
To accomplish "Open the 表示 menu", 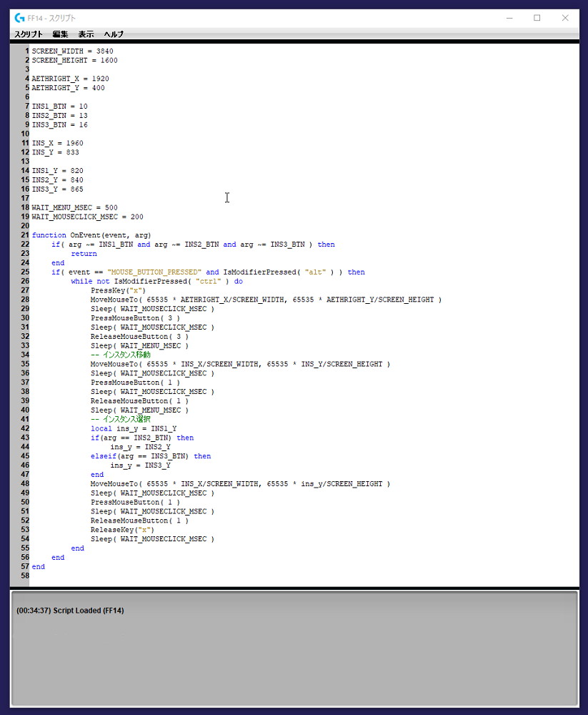I will (86, 34).
